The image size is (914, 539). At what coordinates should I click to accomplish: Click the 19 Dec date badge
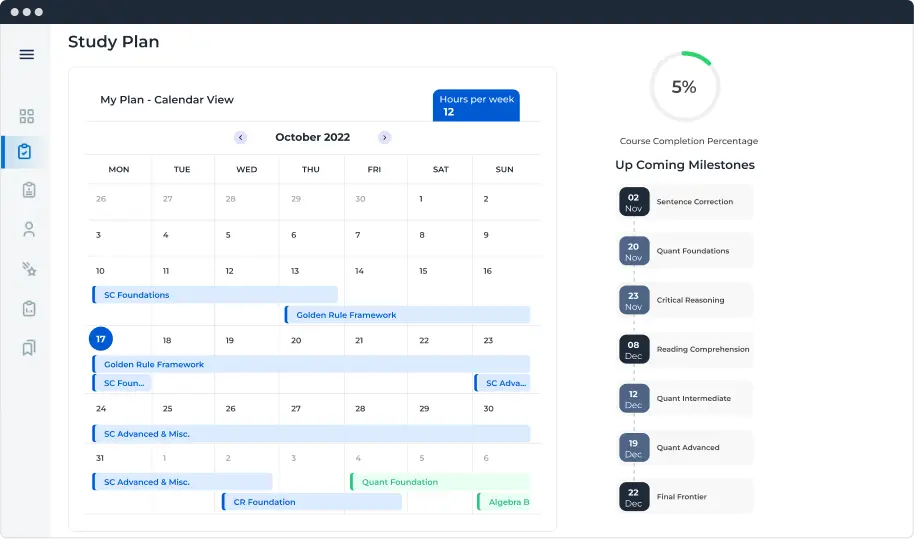pos(634,448)
